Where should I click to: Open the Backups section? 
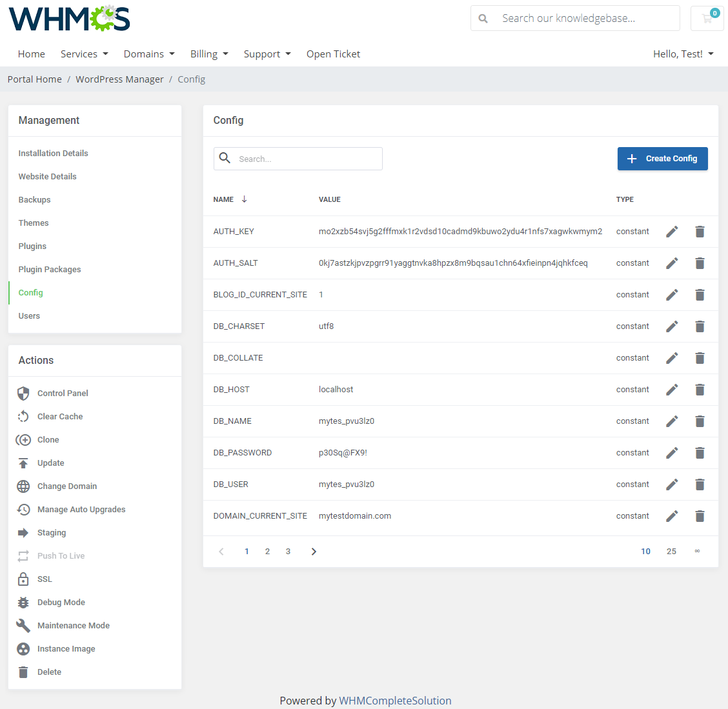(x=34, y=199)
